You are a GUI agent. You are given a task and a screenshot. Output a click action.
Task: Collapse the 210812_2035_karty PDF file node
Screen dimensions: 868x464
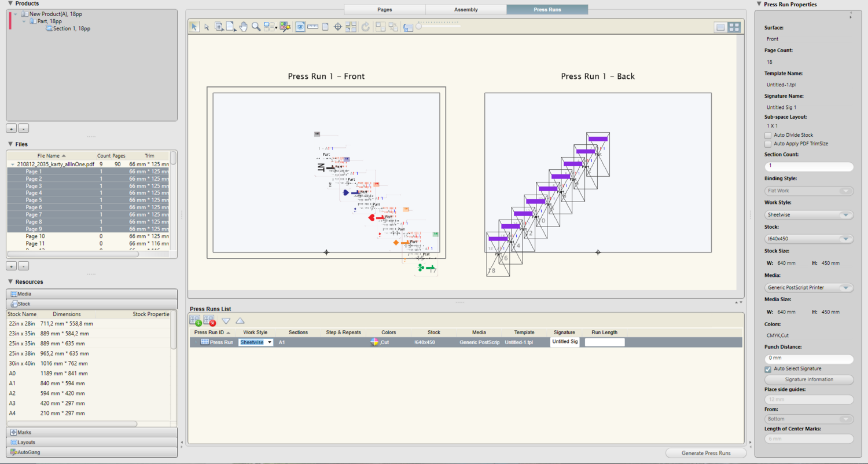[12, 165]
